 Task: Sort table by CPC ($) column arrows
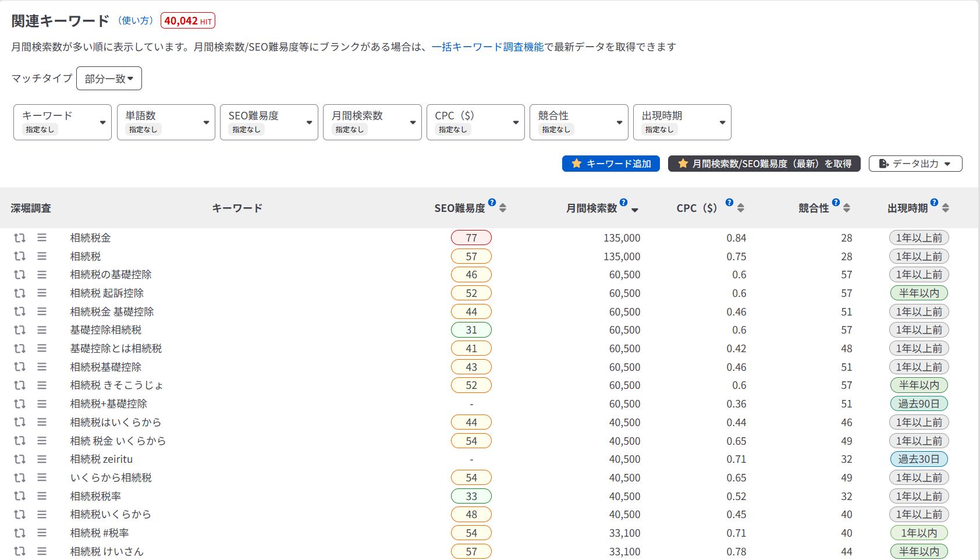(x=740, y=208)
